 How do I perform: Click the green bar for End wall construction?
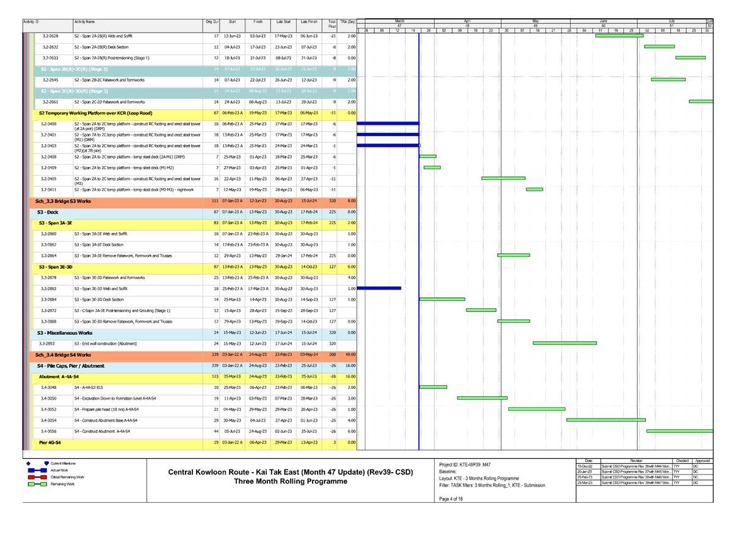564,343
